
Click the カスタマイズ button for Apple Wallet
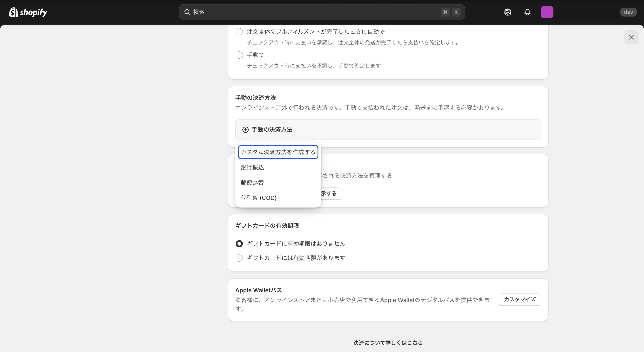(x=519, y=299)
